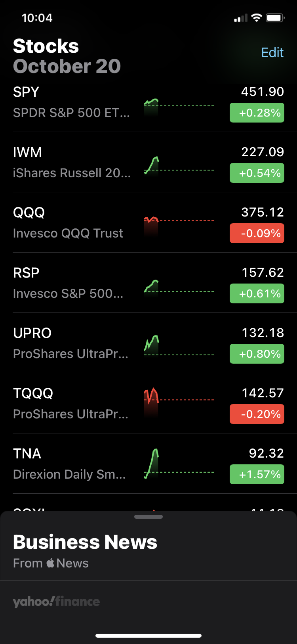This screenshot has height=644, width=297.
Task: Tap the Apple News logo
Action: pyautogui.click(x=51, y=563)
